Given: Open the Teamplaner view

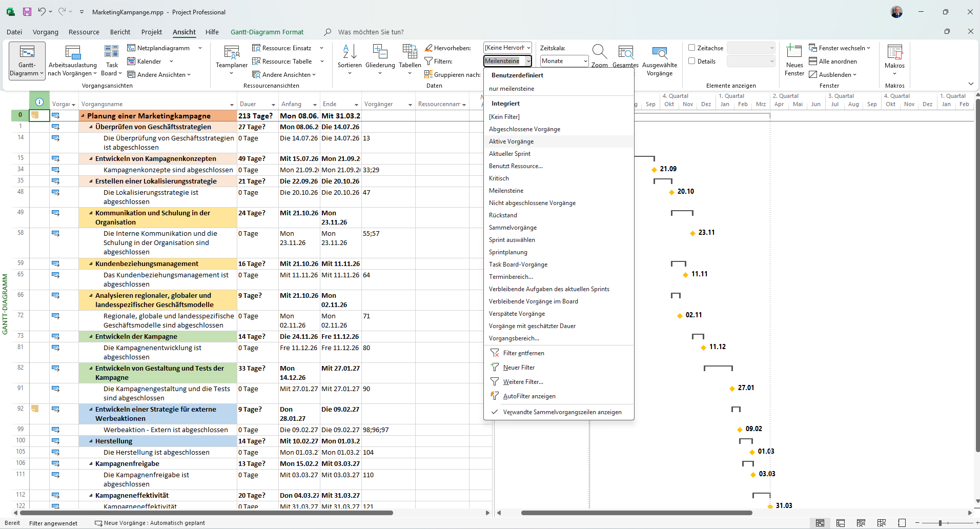Looking at the screenshot, I should pos(232,60).
